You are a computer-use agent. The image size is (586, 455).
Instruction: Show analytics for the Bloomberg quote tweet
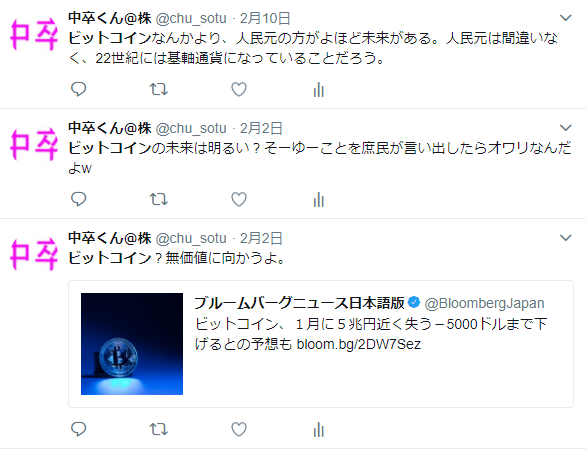tap(319, 429)
